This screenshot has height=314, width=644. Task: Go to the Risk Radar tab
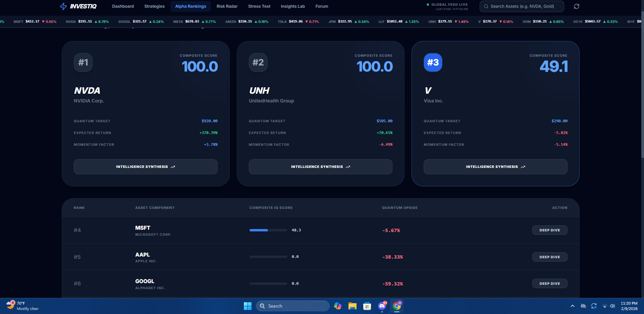[227, 6]
